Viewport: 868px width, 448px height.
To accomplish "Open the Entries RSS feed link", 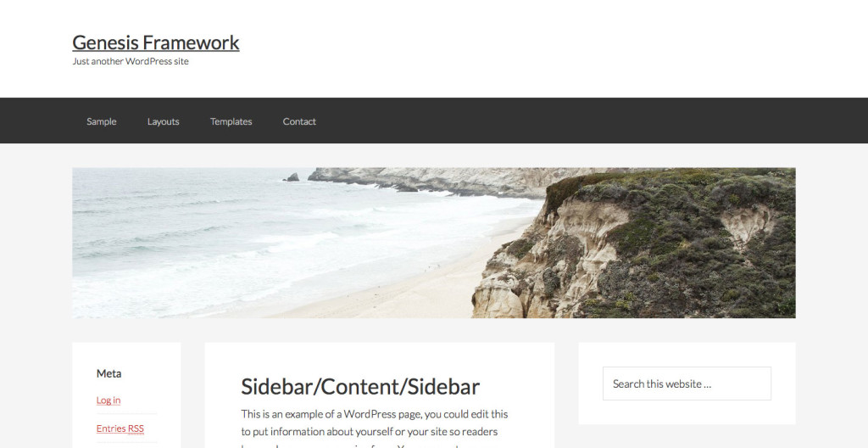I will (120, 428).
